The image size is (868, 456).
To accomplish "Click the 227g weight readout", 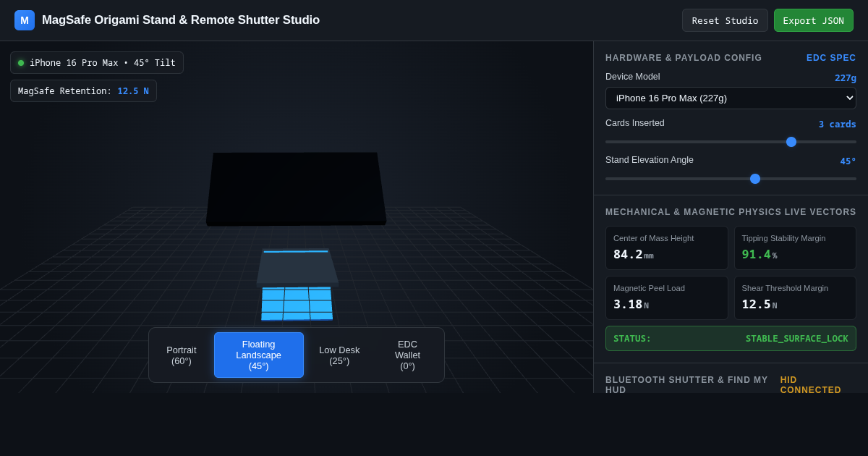I will [845, 78].
